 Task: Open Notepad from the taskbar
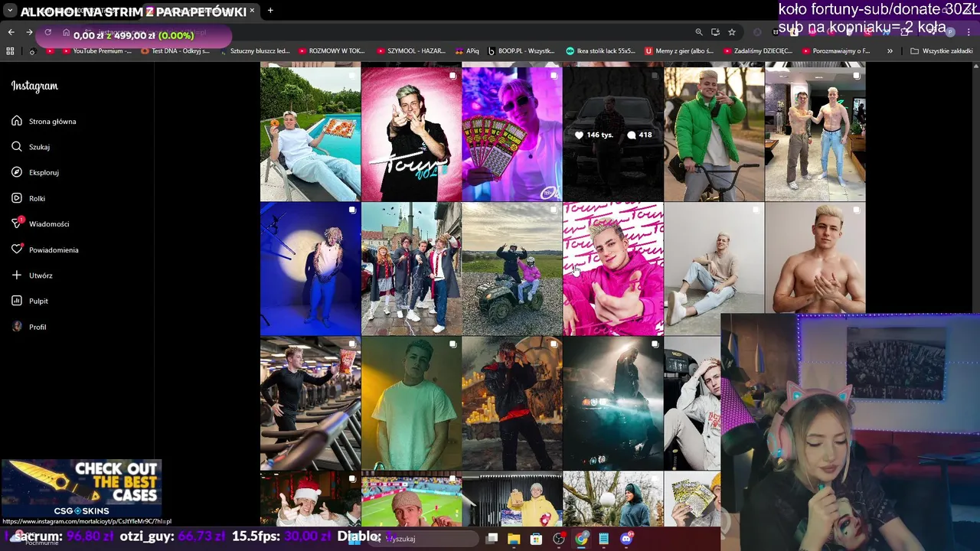click(x=604, y=539)
